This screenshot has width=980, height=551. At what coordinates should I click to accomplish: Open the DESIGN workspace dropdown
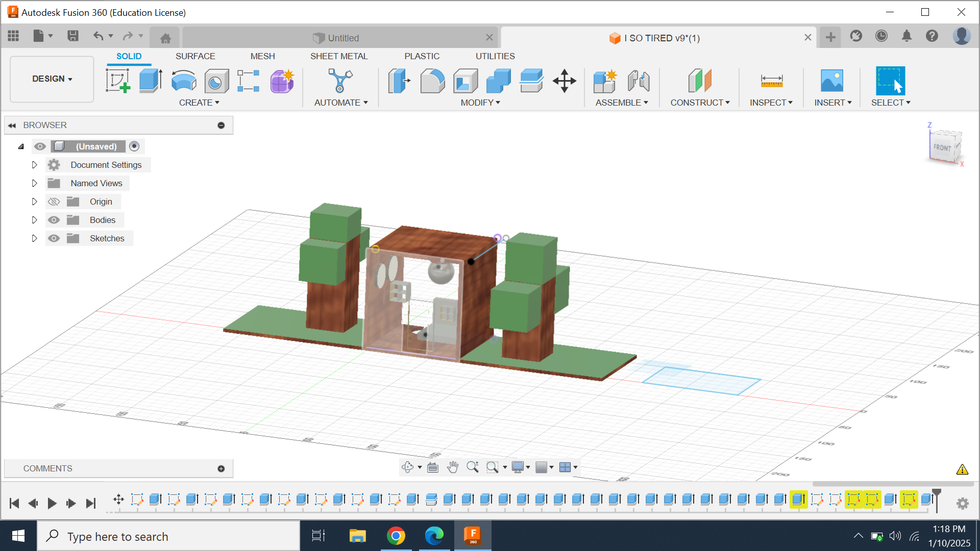tap(52, 79)
